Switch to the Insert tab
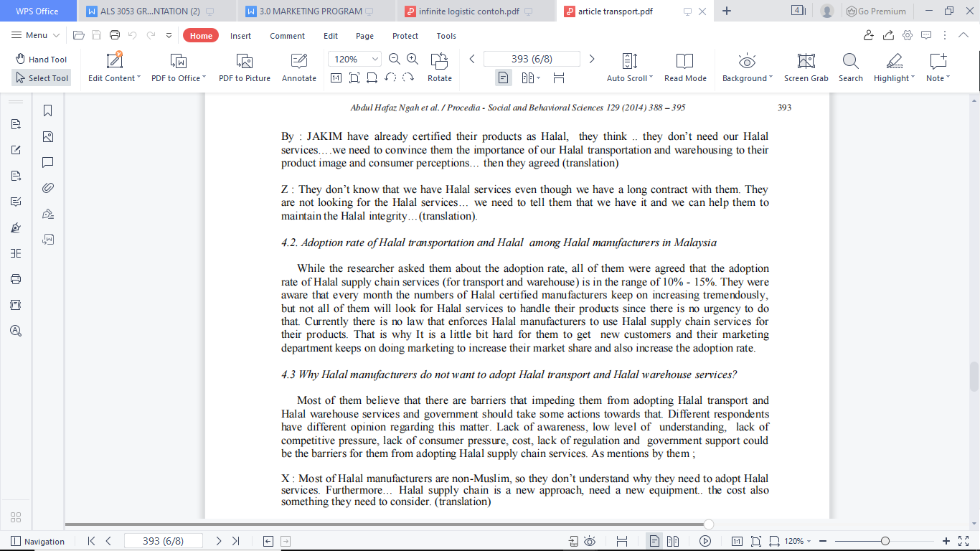The image size is (980, 551). coord(241,36)
